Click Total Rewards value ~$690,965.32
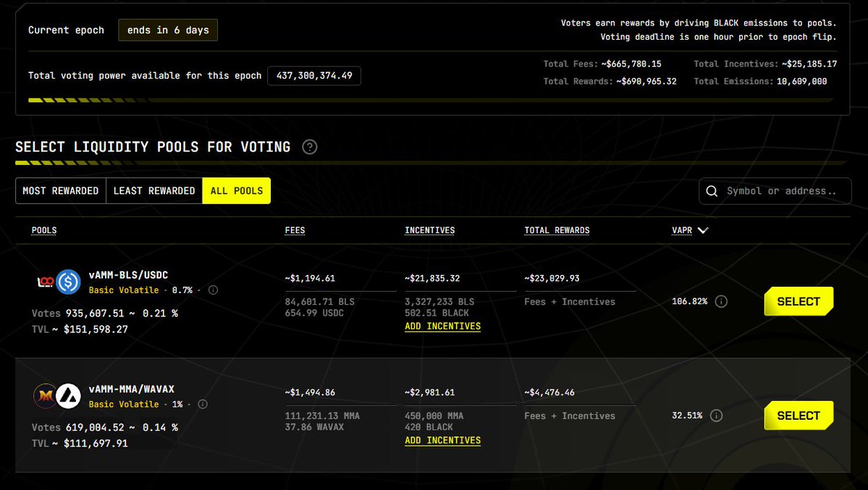Viewport: 868px width, 490px height. 646,81
